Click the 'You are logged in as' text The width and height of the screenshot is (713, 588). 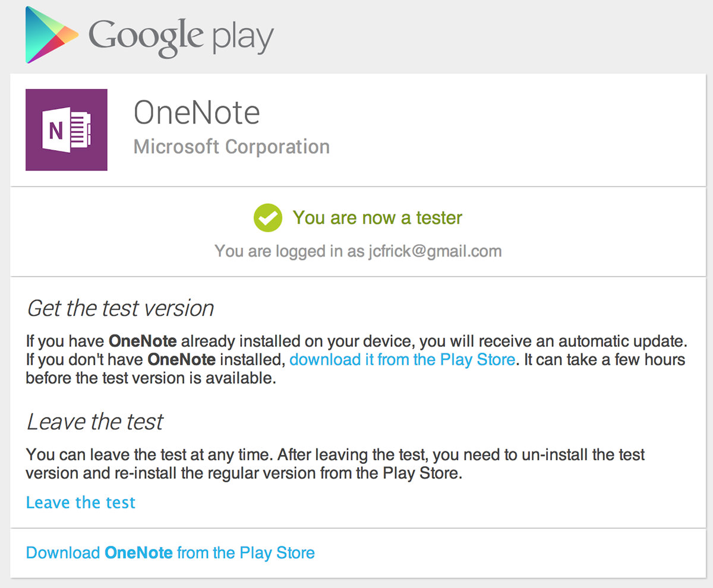pyautogui.click(x=289, y=251)
